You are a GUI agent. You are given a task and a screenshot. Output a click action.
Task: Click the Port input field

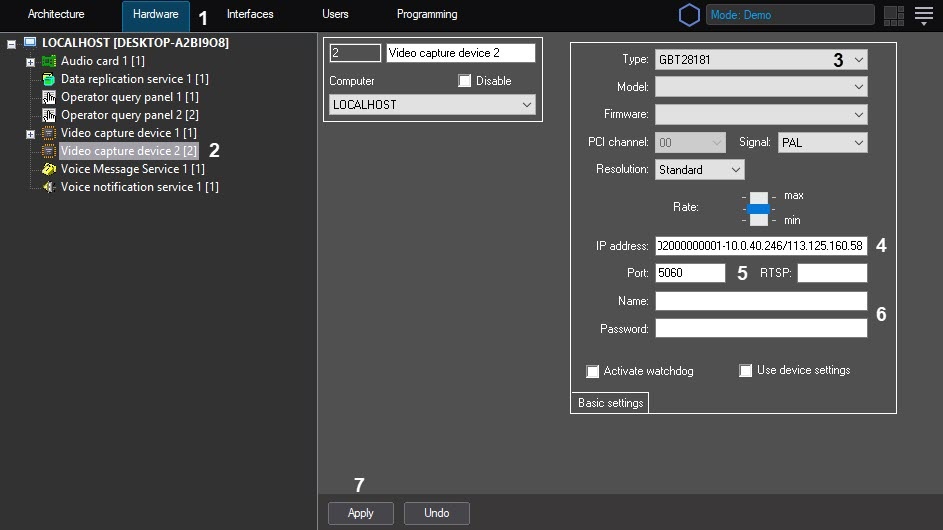point(690,273)
